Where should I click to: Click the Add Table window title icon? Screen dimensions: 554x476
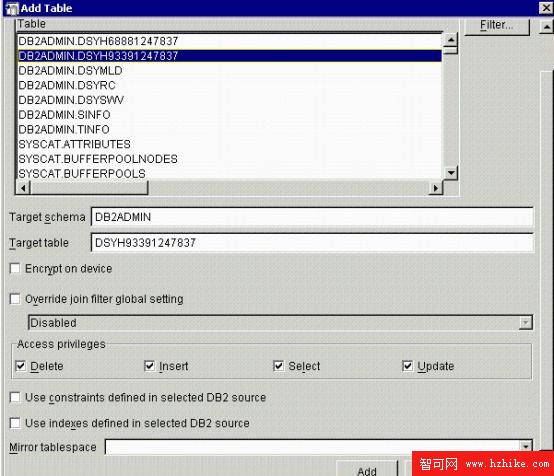pos(12,8)
